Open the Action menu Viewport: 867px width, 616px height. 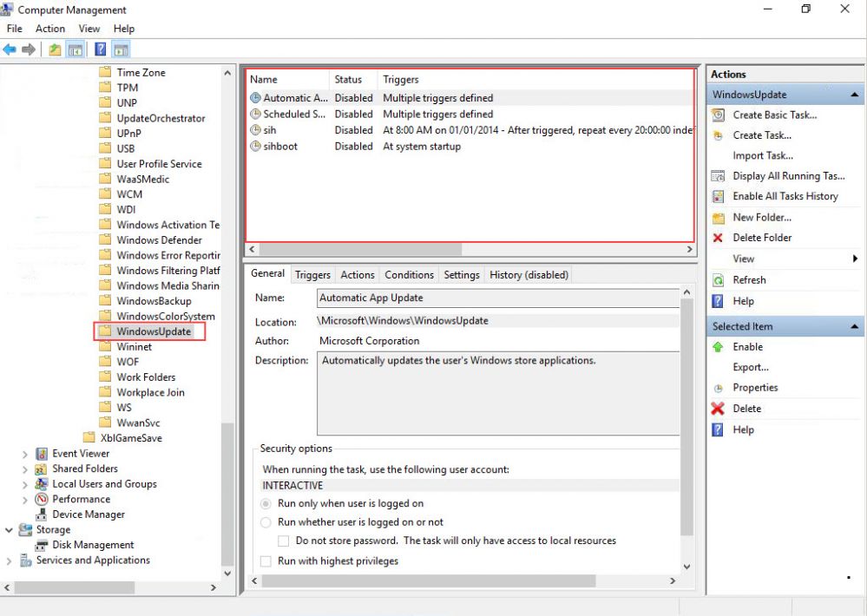point(49,28)
